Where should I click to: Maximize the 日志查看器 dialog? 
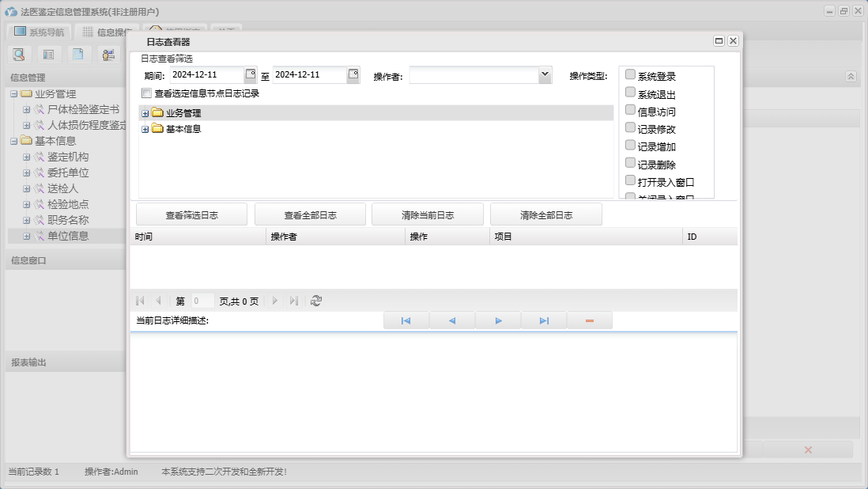point(719,41)
